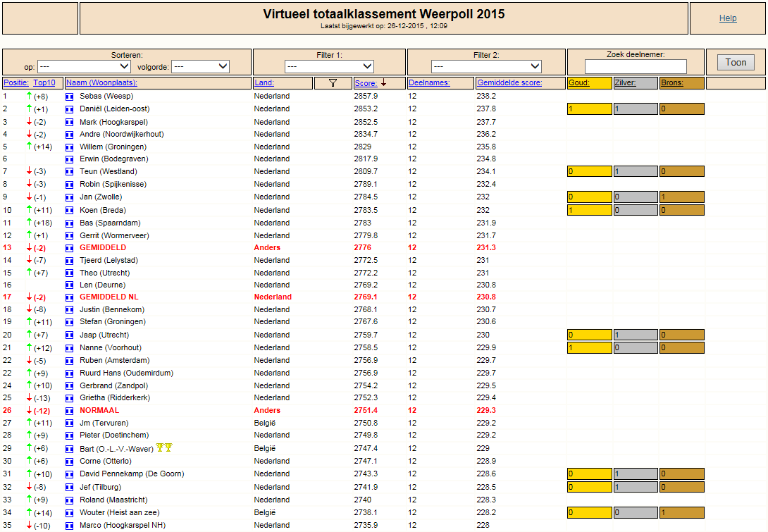This screenshot has height=532, width=768.
Task: Open info icon next to Koen (Breda)
Action: click(x=70, y=211)
